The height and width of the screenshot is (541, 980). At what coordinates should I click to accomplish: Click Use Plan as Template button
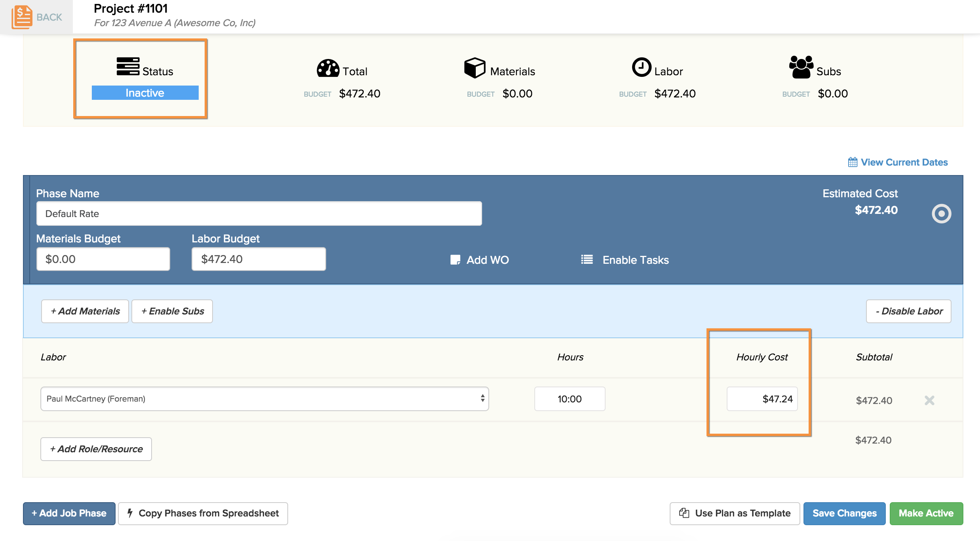coord(735,513)
